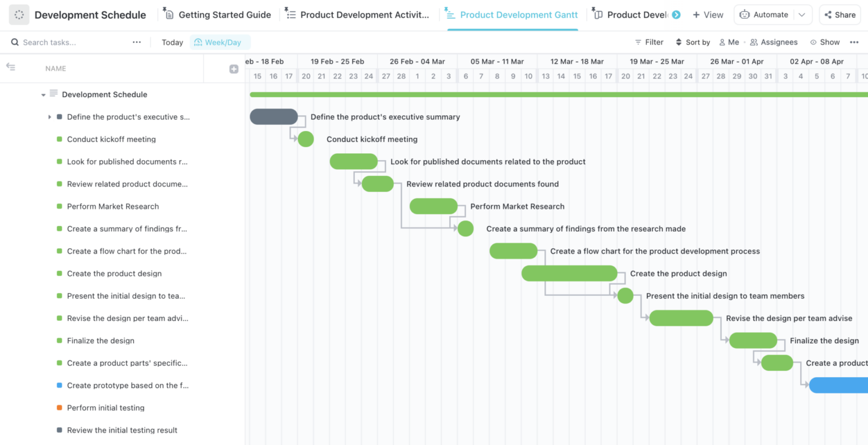868x445 pixels.
Task: Collapse the Development Schedule group
Action: tap(44, 94)
